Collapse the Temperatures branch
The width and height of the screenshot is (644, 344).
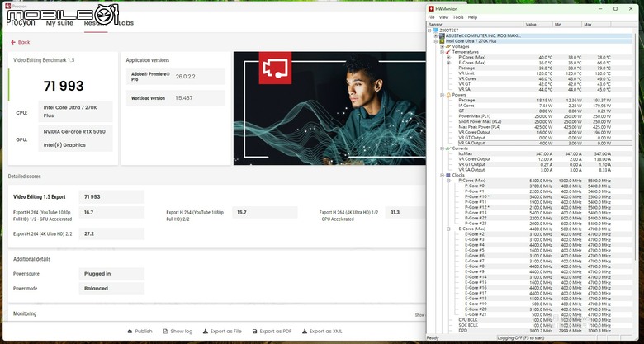(x=443, y=52)
